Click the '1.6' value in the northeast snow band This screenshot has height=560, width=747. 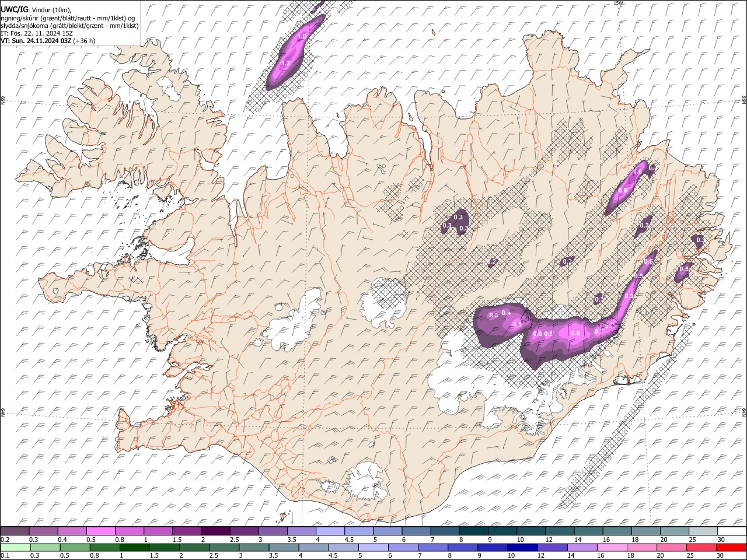pos(637,172)
